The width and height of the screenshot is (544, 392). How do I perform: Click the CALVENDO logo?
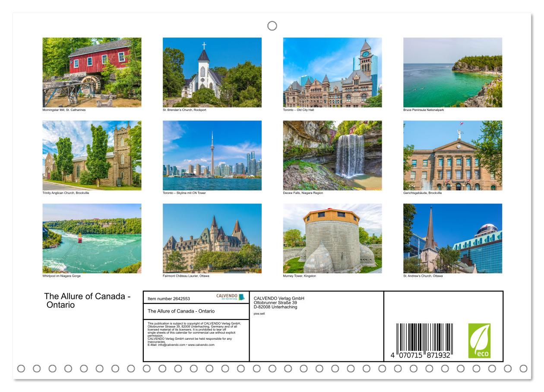(230, 297)
